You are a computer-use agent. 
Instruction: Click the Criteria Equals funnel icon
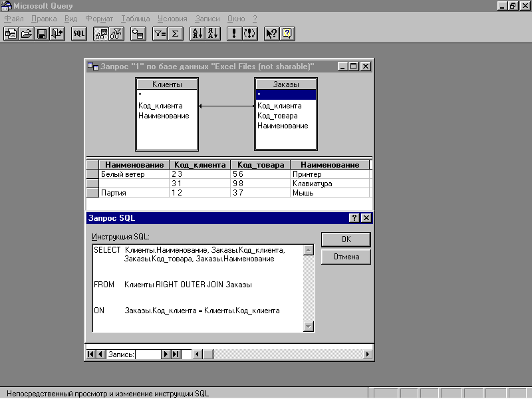[x=160, y=34]
